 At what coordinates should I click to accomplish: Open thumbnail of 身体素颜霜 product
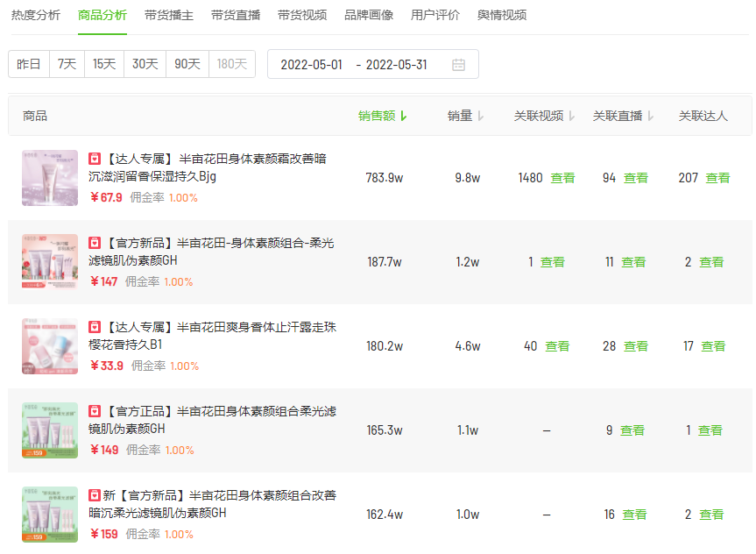coord(50,178)
